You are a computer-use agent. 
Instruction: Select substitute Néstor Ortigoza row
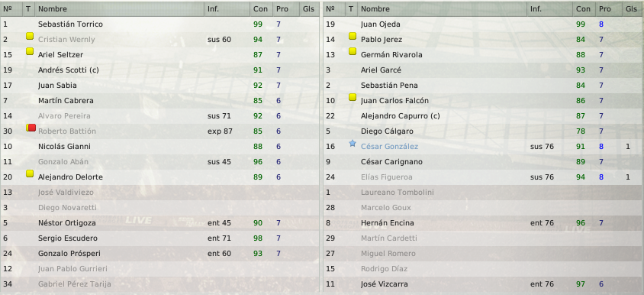(159, 223)
